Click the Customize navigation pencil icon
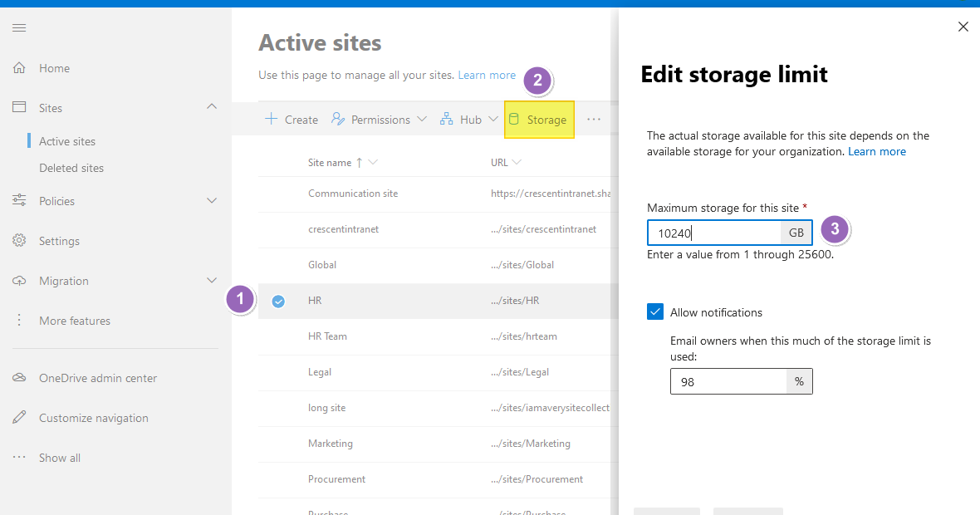 pyautogui.click(x=19, y=418)
